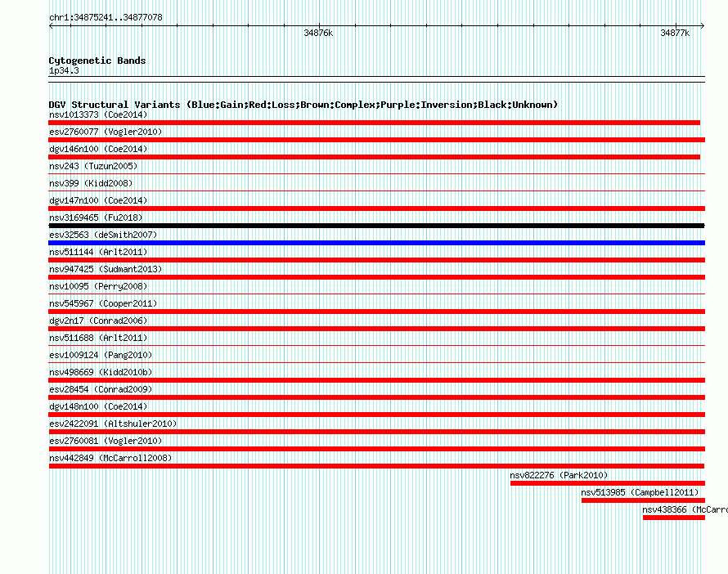Open the nsv399 (Kidd2008) variant label
Screen dimensions: 728x574
(91, 183)
